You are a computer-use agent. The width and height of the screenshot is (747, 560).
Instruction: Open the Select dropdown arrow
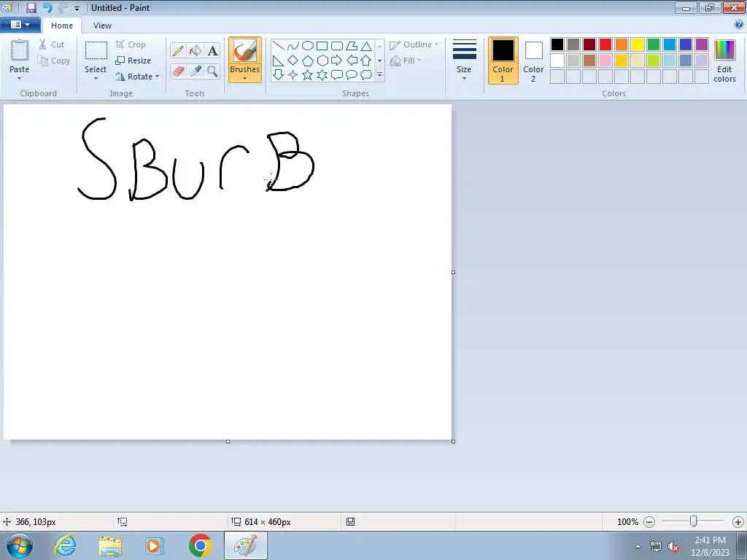(x=96, y=79)
